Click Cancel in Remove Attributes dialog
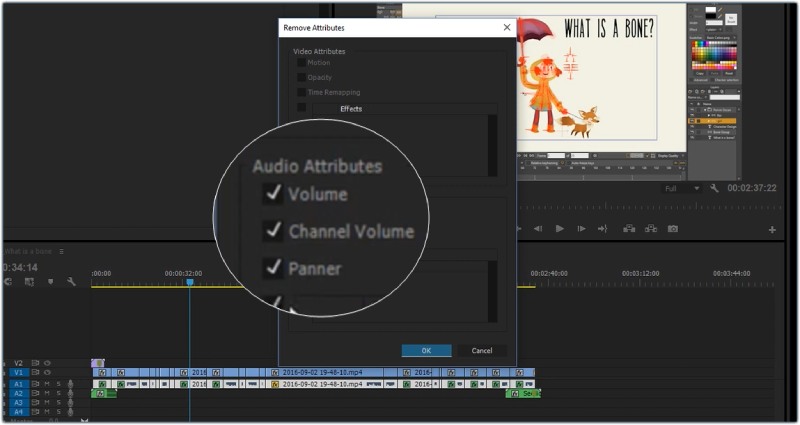 coord(482,351)
